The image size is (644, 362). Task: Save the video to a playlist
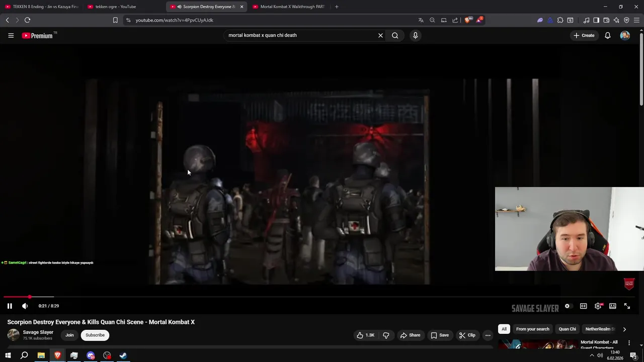pyautogui.click(x=439, y=335)
